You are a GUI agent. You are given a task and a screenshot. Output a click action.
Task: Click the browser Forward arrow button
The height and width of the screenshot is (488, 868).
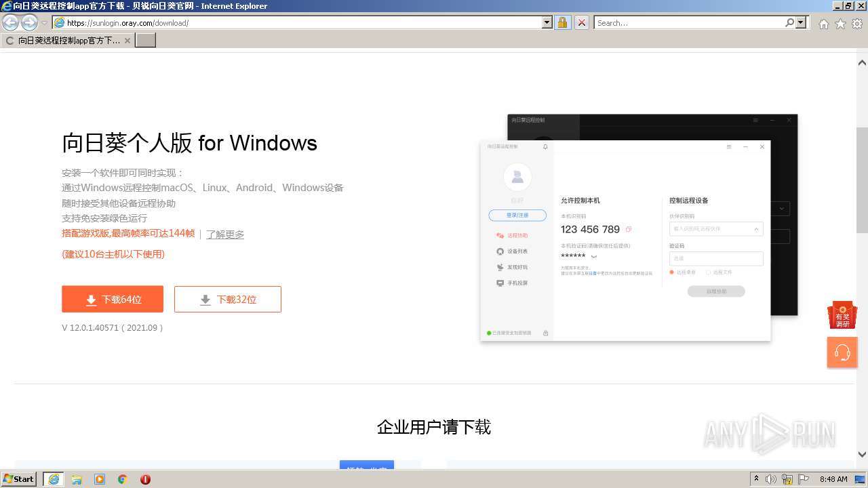[29, 23]
